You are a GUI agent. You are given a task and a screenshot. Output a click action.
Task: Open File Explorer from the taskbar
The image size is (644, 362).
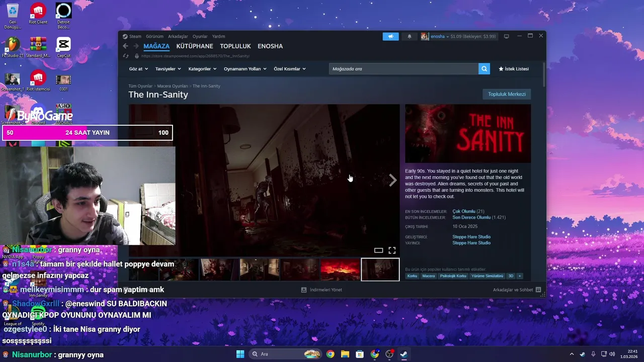point(345,354)
